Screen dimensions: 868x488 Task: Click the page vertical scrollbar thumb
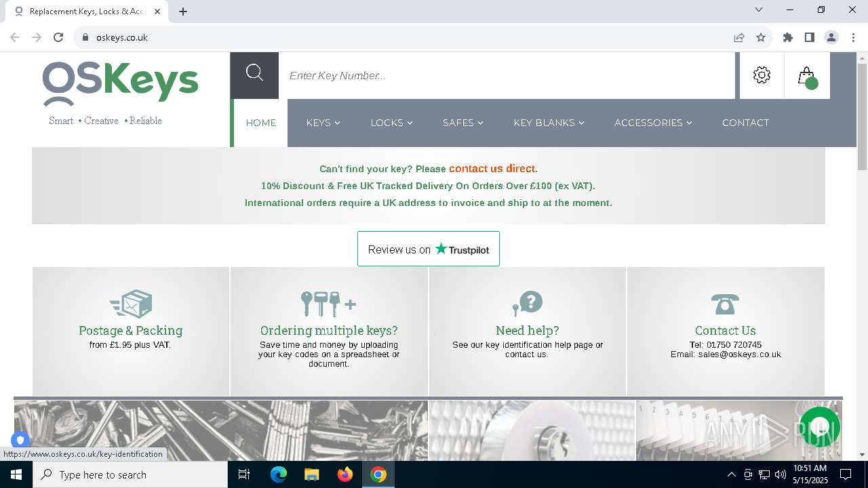pos(862,117)
